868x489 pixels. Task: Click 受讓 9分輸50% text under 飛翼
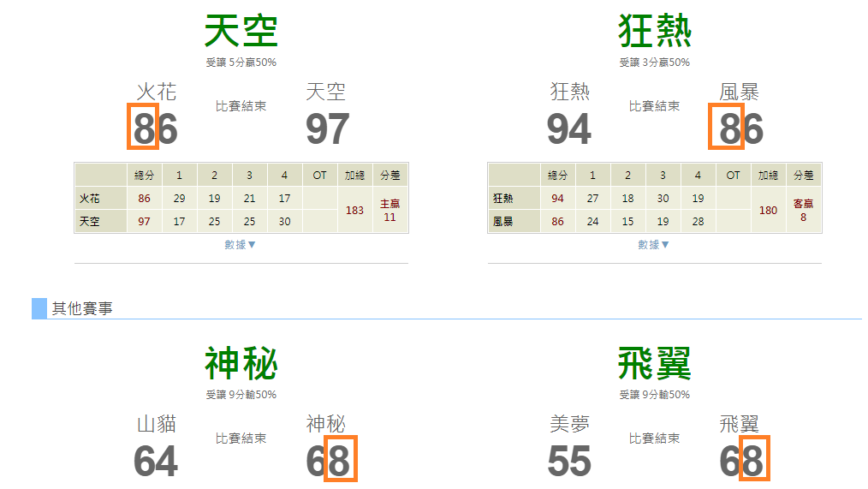(654, 395)
